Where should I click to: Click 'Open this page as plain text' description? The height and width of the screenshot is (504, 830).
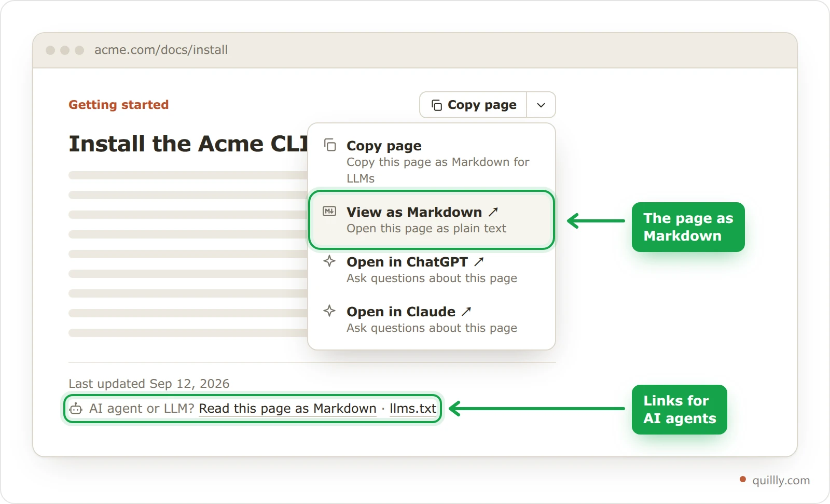click(x=426, y=229)
